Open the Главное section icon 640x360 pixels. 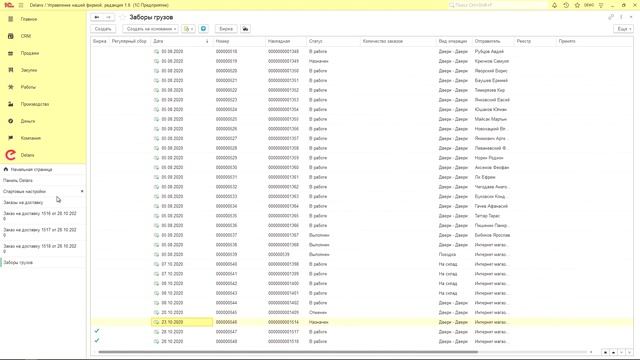pyautogui.click(x=11, y=19)
